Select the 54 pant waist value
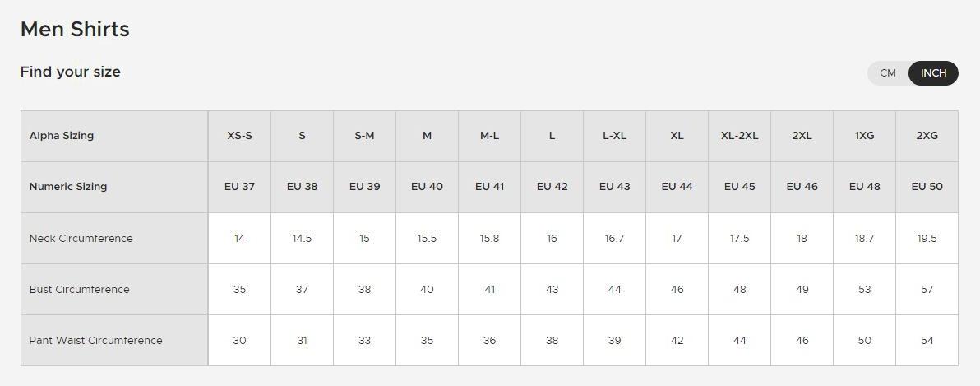 click(927, 341)
